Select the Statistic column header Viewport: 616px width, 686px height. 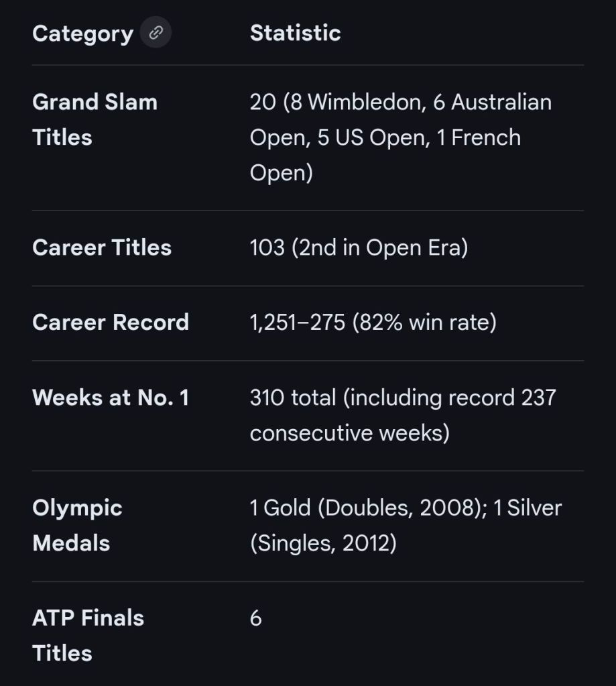coord(295,33)
